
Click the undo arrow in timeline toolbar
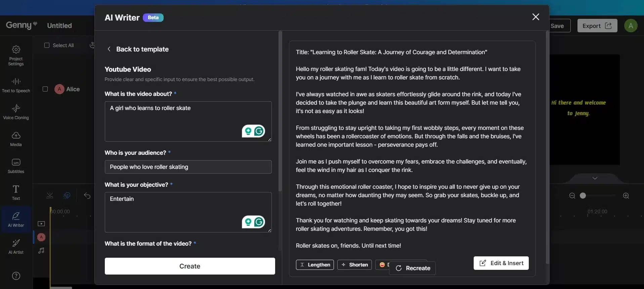[87, 195]
